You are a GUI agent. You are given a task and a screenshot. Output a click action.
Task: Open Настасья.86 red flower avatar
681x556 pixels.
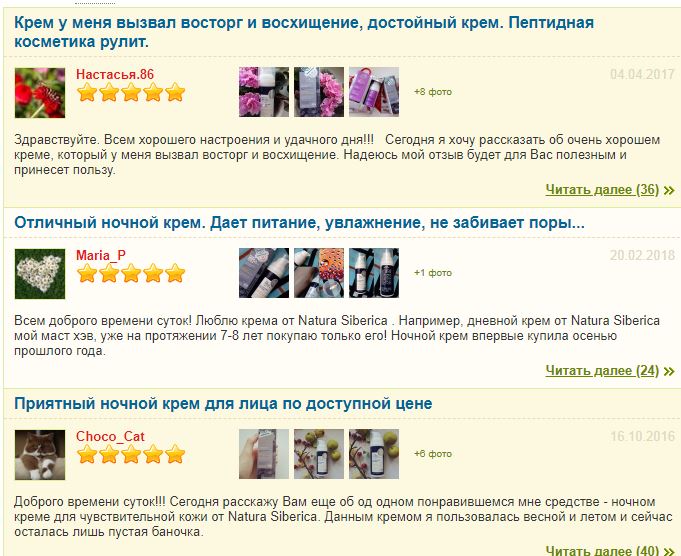(x=40, y=93)
